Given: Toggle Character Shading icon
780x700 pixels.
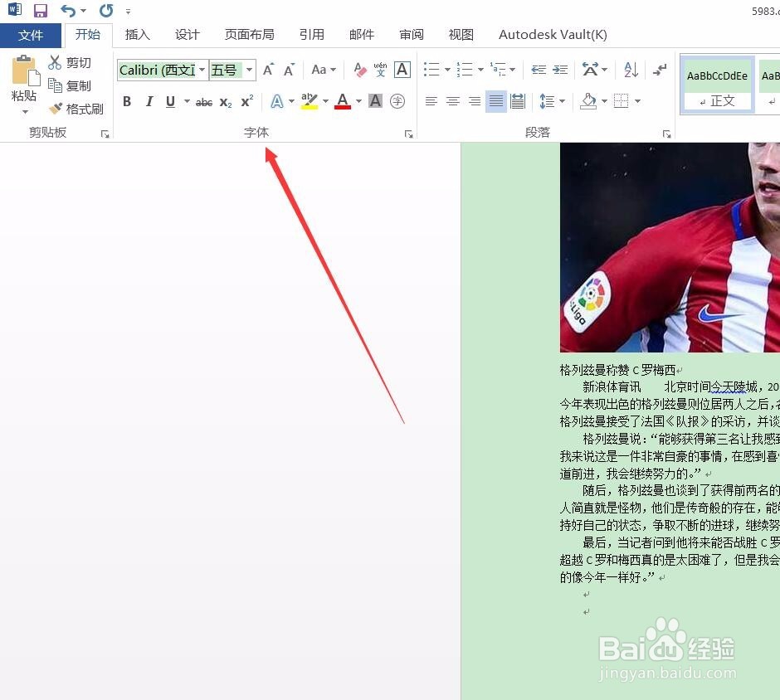Looking at the screenshot, I should pos(376,101).
